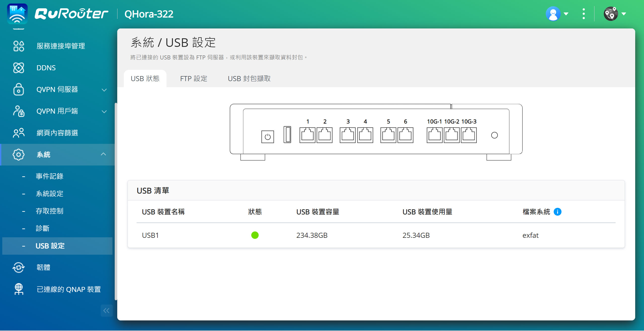Open the user profile avatar menu
644x331 pixels.
[x=553, y=14]
